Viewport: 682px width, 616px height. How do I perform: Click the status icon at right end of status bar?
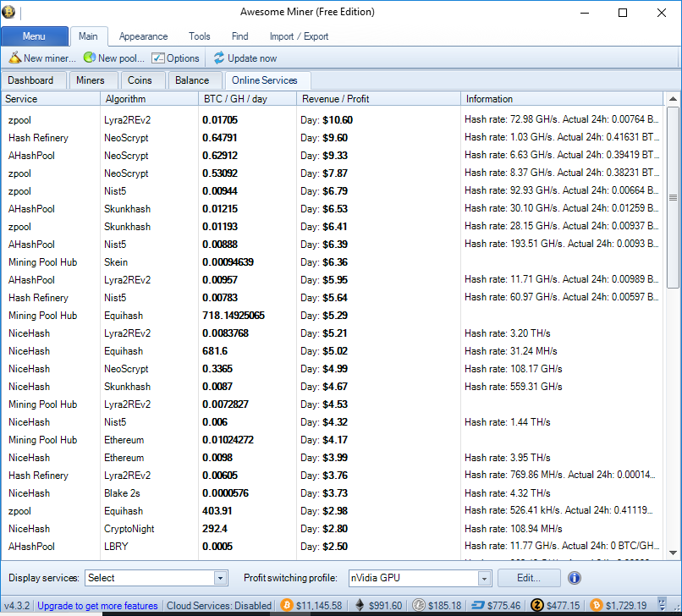[662, 605]
